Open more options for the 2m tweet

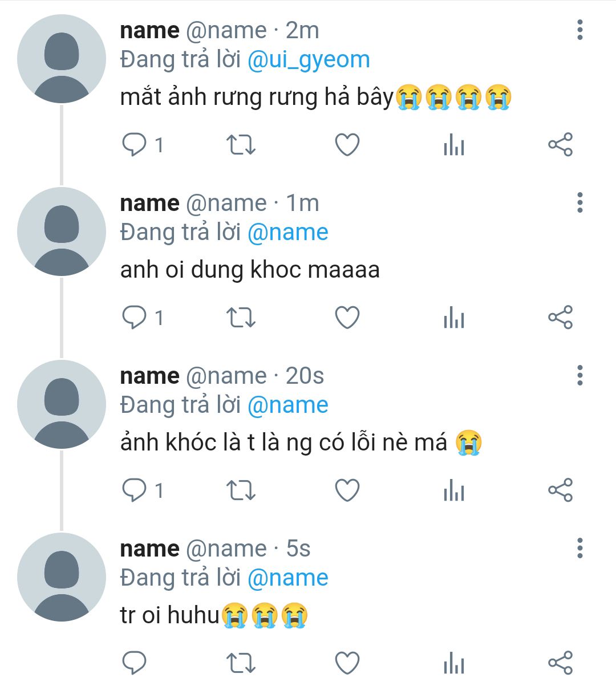pos(579,30)
